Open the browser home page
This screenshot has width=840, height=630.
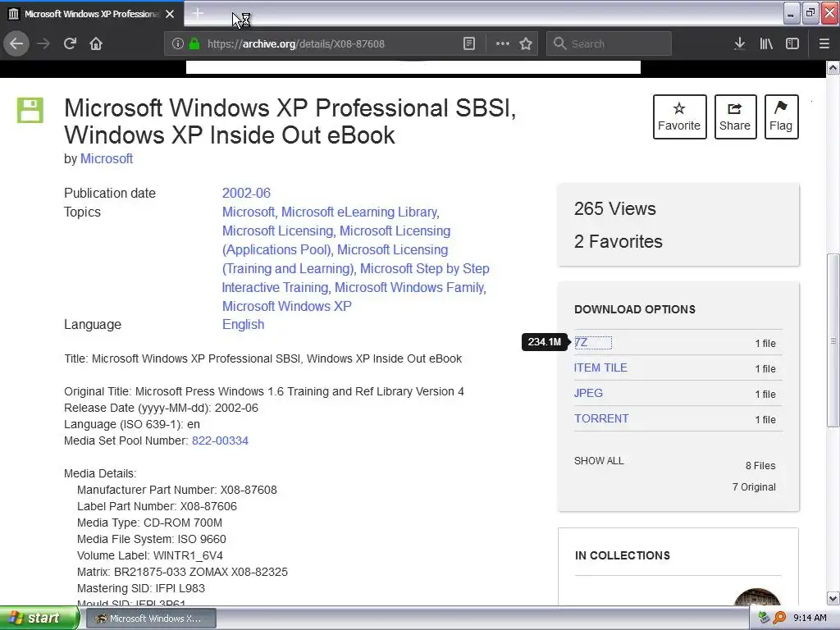point(96,43)
